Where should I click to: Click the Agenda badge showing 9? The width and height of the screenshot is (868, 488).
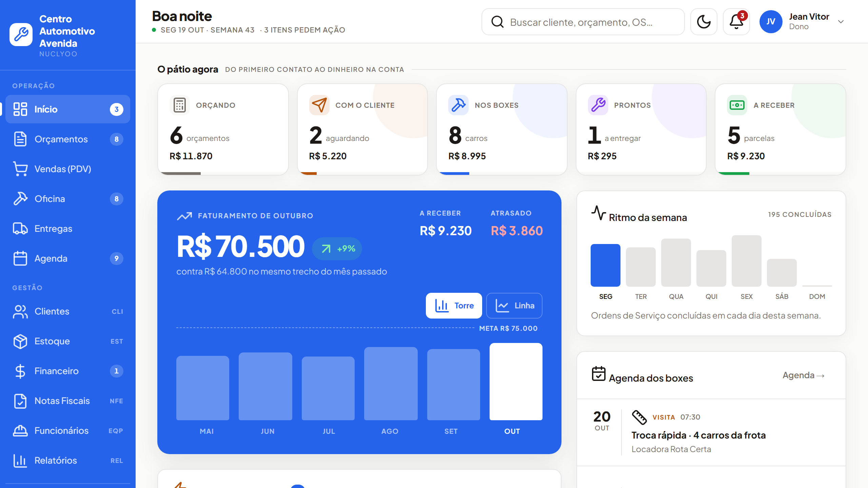(116, 258)
